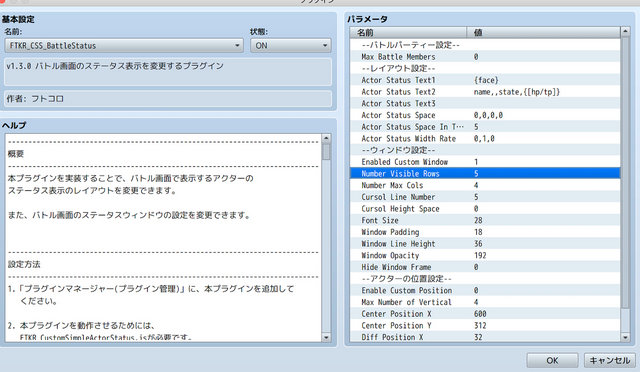Select the Diff Position X row
This screenshot has width=640, height=372.
coord(485,337)
